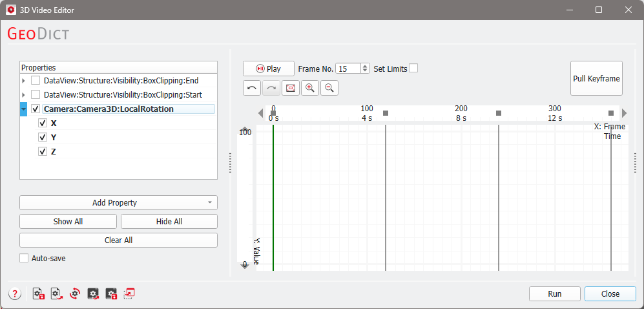Select the keyframe marker just after frame 200

point(499,113)
